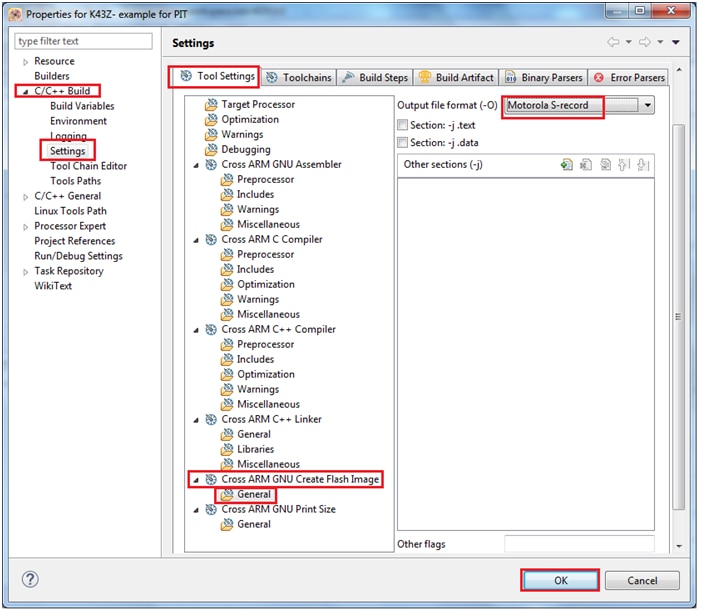Screen dimensions: 701x612
Task: Expand the Task Repository tree node
Action: (x=25, y=272)
